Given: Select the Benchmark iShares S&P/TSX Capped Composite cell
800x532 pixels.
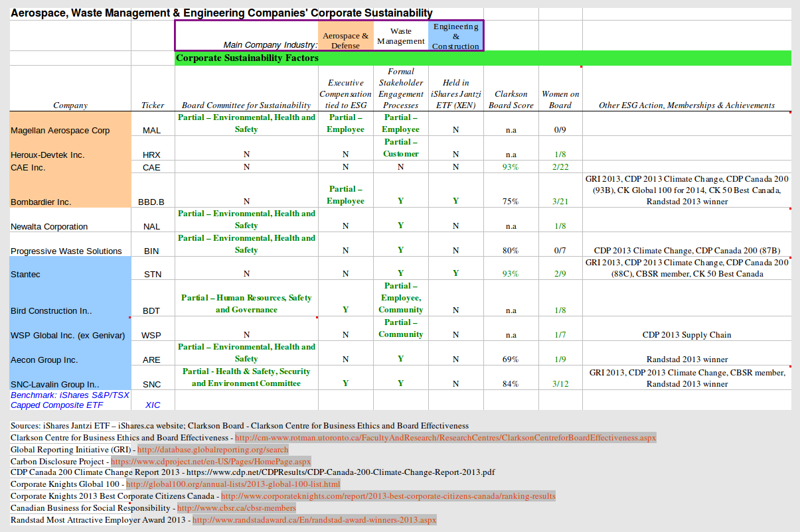Looking at the screenshot, I should pos(70,400).
